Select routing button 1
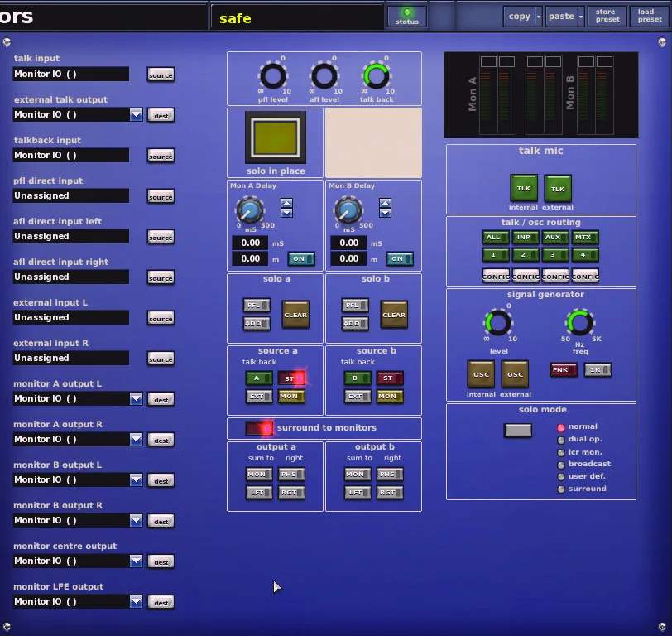The image size is (672, 636). tap(496, 255)
